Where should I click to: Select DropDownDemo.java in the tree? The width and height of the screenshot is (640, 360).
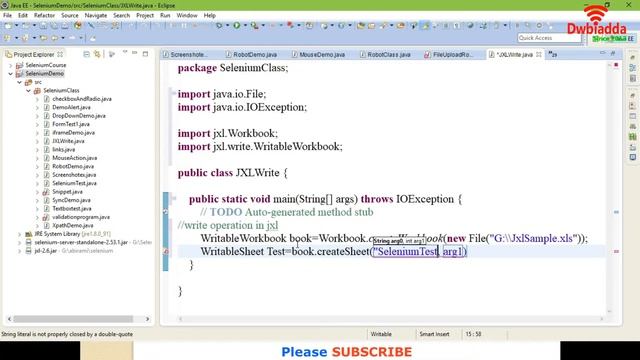[79, 116]
